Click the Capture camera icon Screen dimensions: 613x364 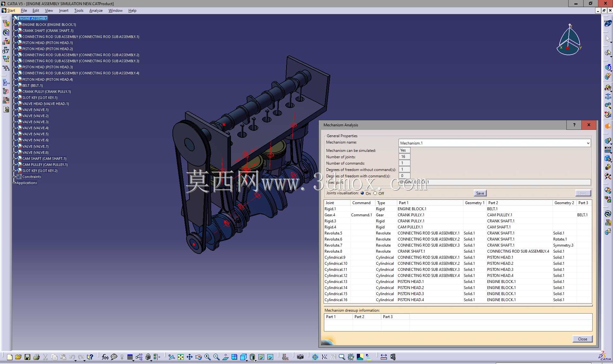coord(300,357)
